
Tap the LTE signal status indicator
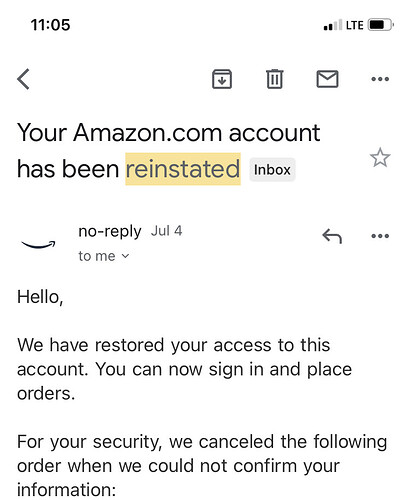[354, 25]
